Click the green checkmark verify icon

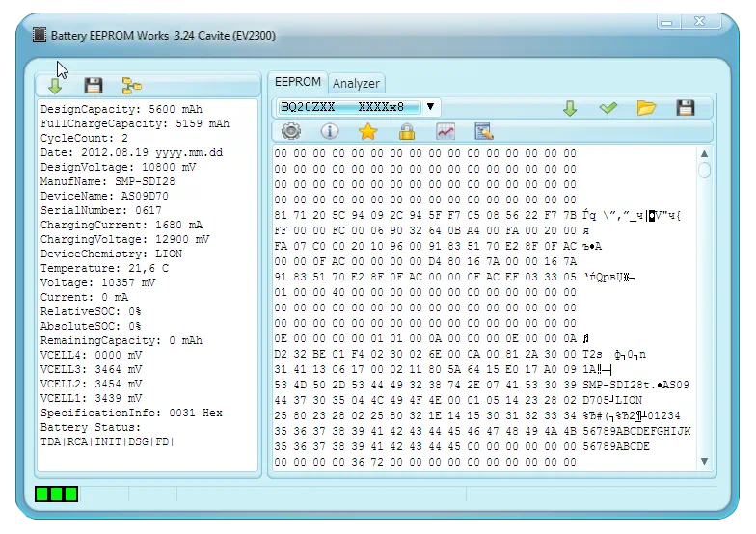607,108
